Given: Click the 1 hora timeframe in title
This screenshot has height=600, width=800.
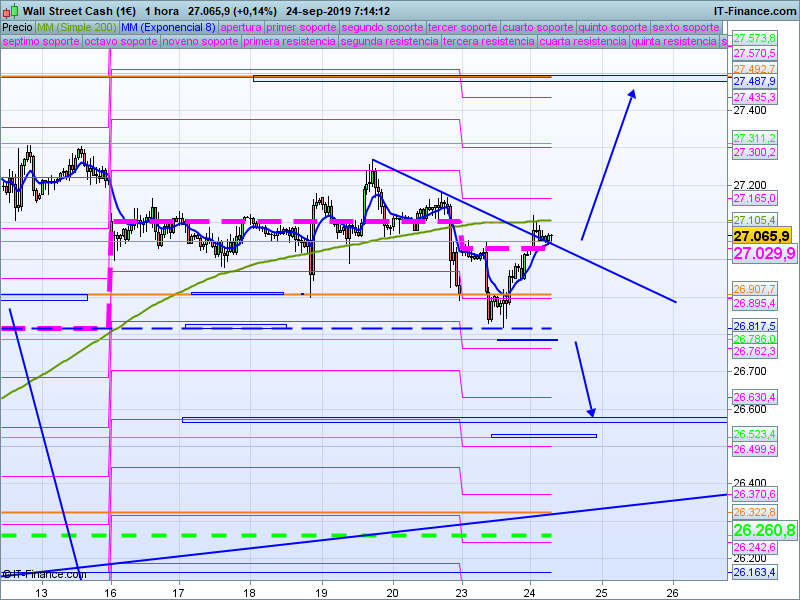Looking at the screenshot, I should [x=162, y=10].
